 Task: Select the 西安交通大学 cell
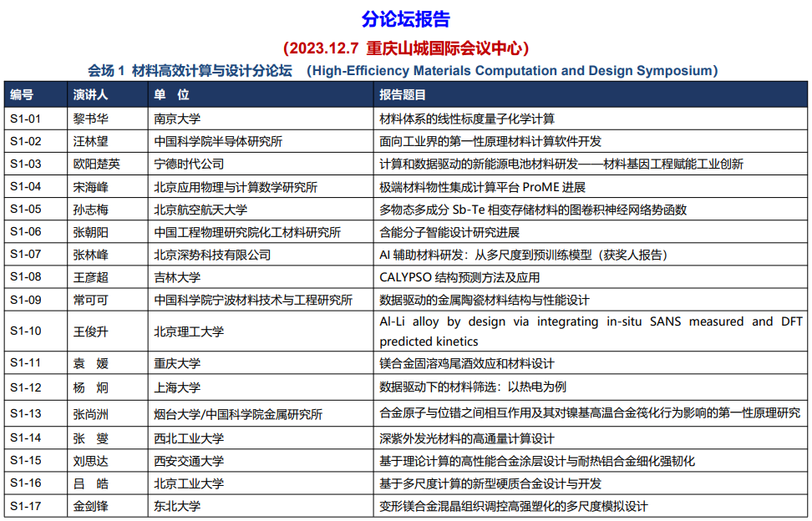point(190,460)
